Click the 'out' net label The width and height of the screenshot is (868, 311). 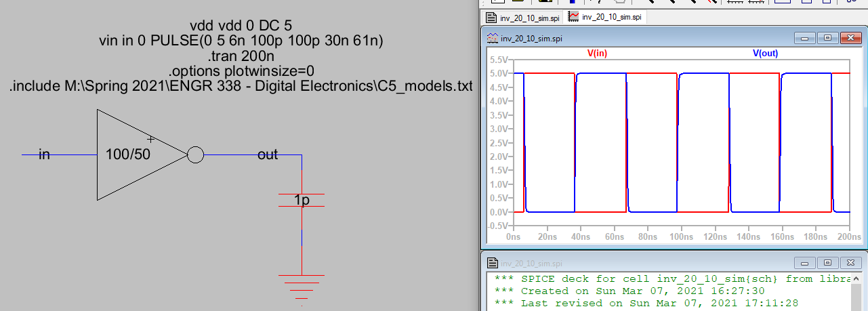pos(268,155)
